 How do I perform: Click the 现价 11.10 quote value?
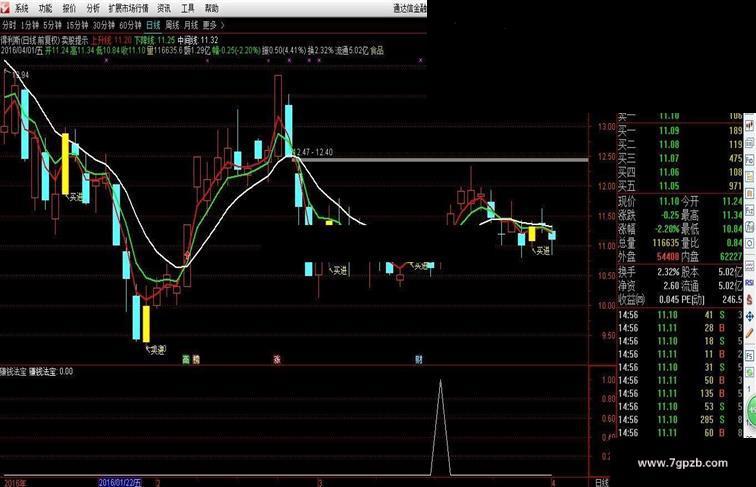(668, 202)
